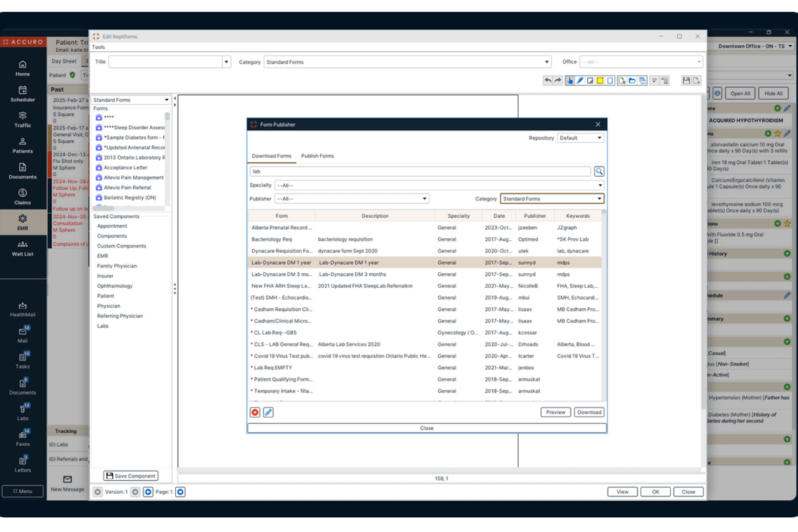
Task: Click the new form page-with-plus icon
Action: [622, 80]
